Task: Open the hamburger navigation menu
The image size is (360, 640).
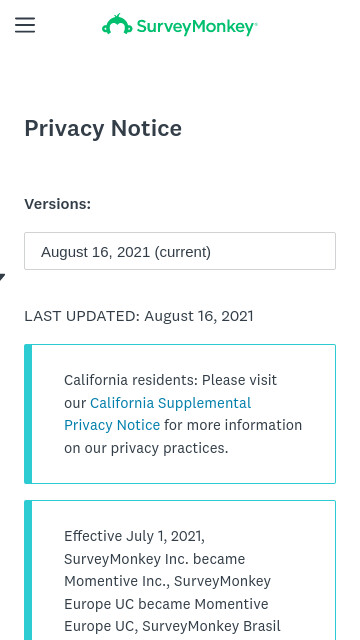Action: coord(25,25)
